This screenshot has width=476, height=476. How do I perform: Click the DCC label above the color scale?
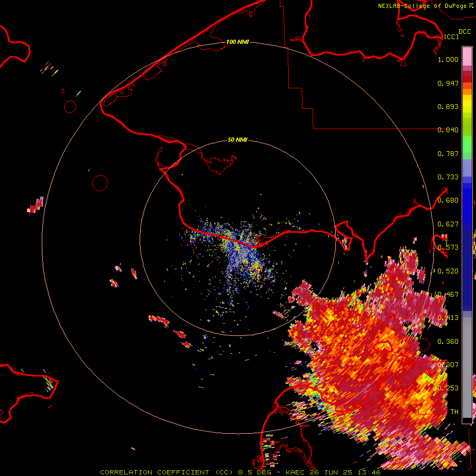(464, 31)
